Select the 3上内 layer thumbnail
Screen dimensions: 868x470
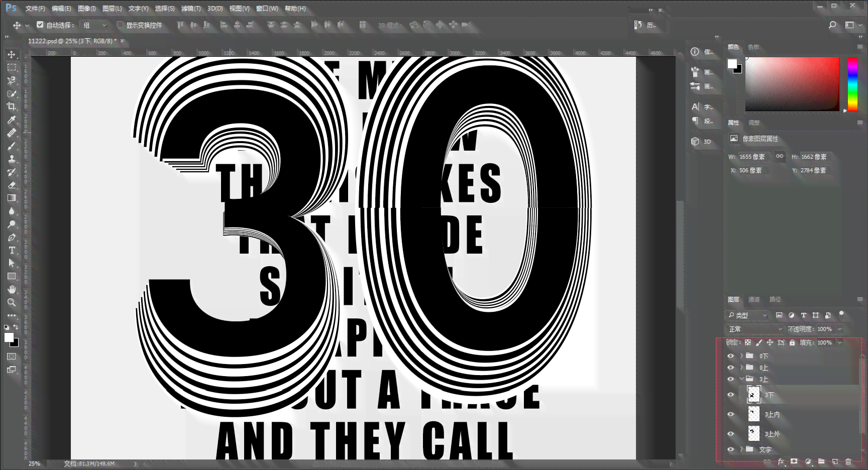pos(754,414)
